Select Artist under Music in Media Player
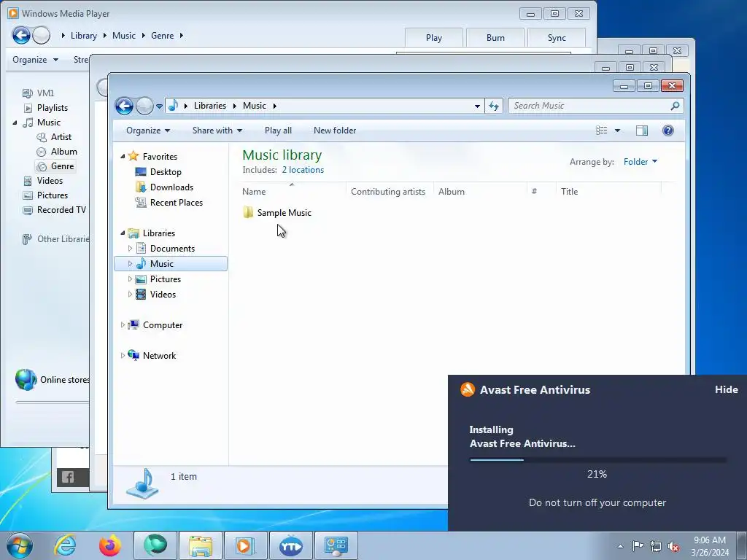Image resolution: width=747 pixels, height=560 pixels. click(x=54, y=137)
